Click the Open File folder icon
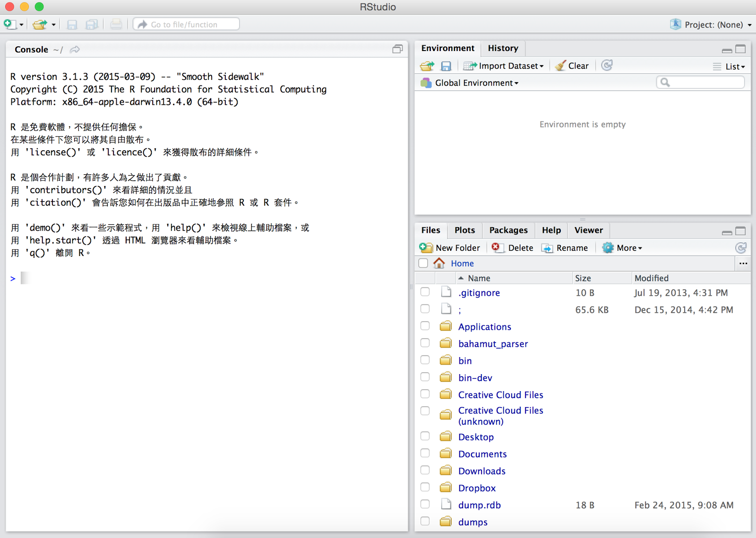756x538 pixels. click(x=40, y=24)
